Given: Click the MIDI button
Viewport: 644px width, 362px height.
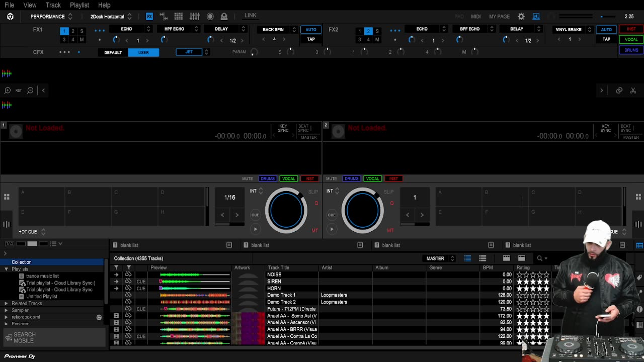Looking at the screenshot, I should [x=476, y=17].
